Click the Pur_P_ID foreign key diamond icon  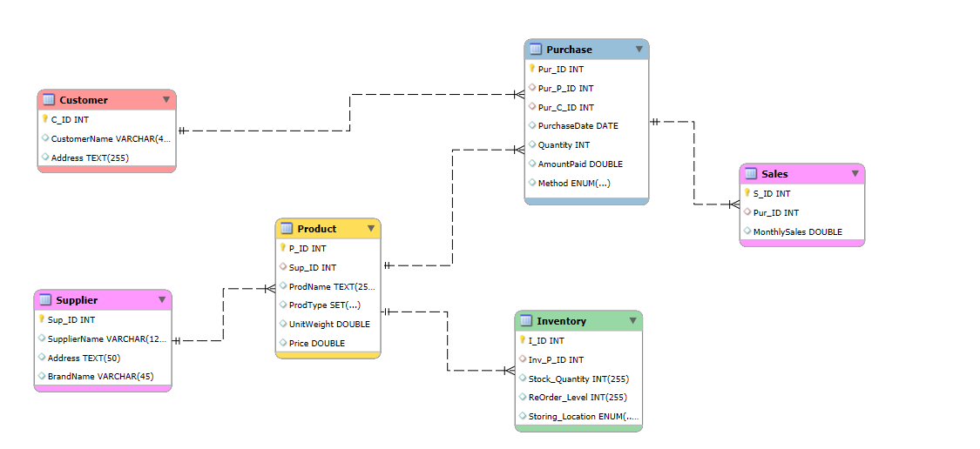point(532,88)
